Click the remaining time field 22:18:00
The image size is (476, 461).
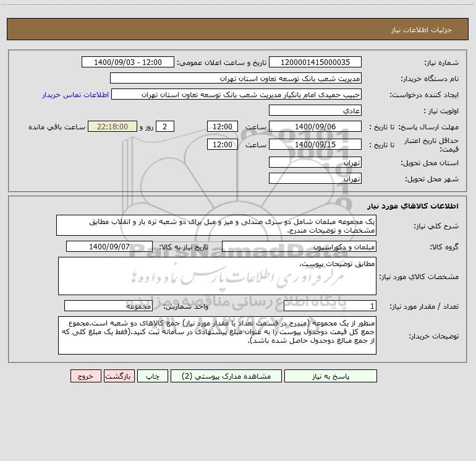click(113, 126)
